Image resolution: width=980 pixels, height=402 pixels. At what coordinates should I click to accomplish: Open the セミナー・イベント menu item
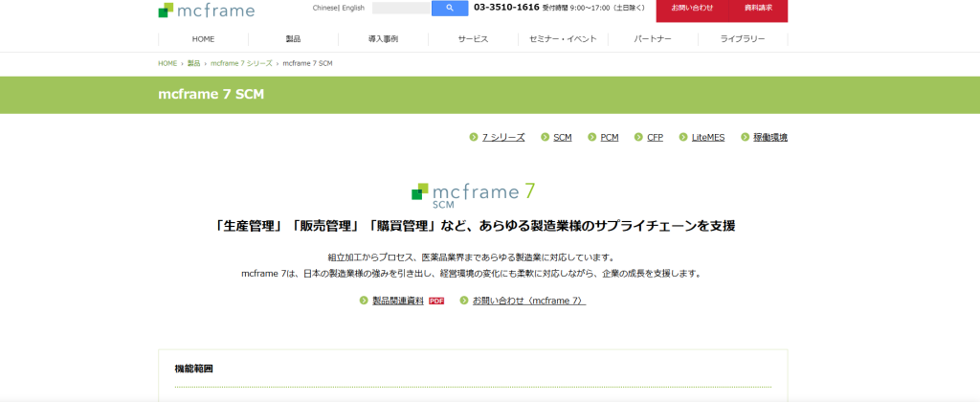pyautogui.click(x=563, y=38)
